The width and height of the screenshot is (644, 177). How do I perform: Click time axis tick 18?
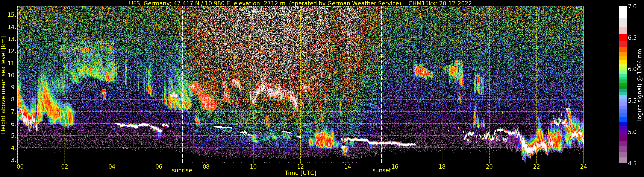pos(442,167)
